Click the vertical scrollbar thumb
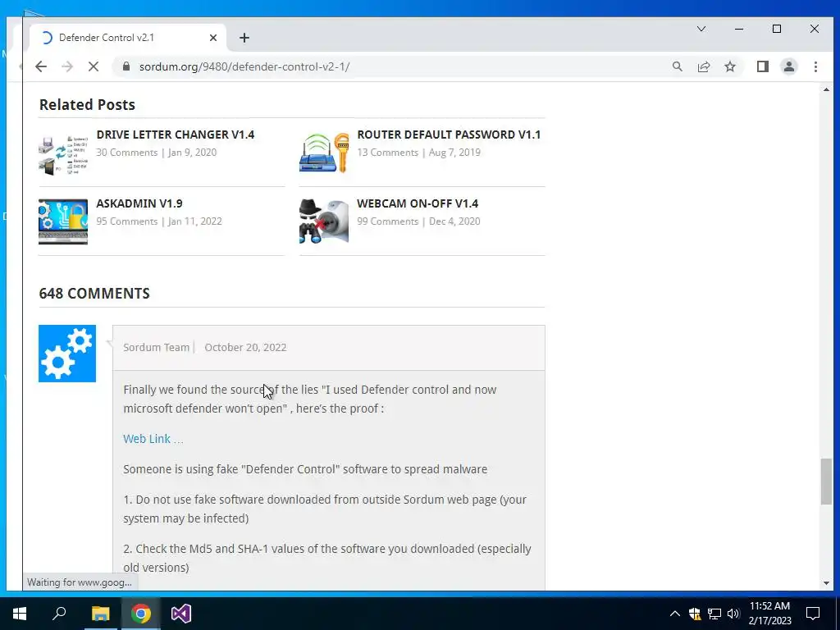The image size is (840, 630). tap(826, 481)
